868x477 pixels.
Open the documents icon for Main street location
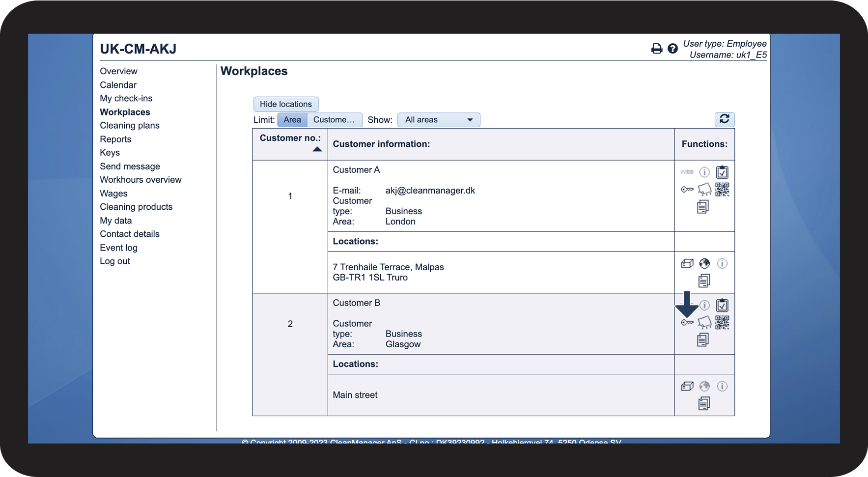pos(704,403)
